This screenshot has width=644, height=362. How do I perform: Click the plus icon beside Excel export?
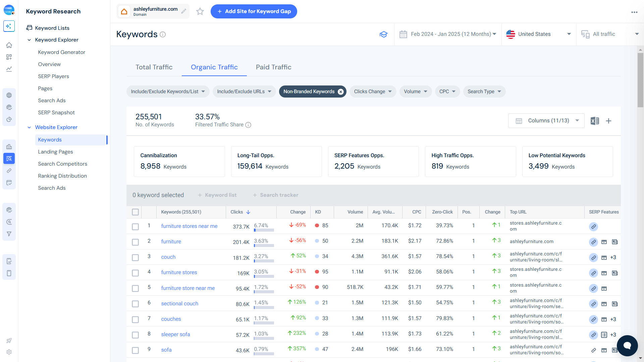[608, 121]
